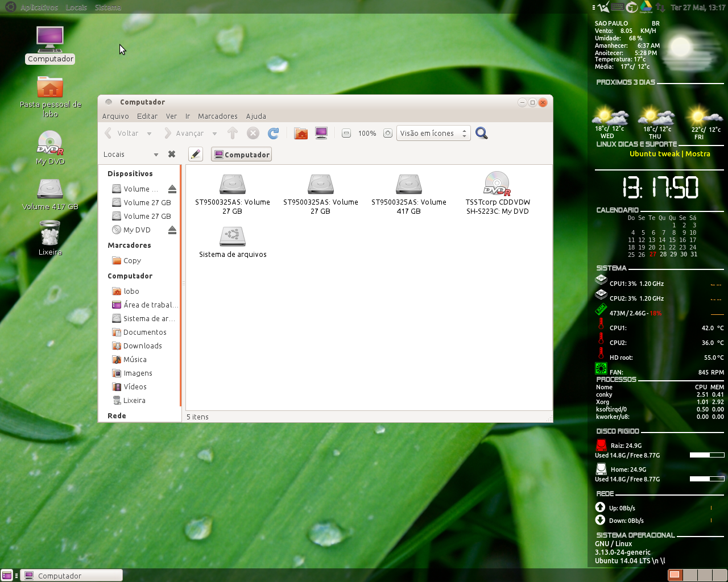The width and height of the screenshot is (728, 582).
Task: Open the Sistema menu on the top panel
Action: [x=108, y=7]
